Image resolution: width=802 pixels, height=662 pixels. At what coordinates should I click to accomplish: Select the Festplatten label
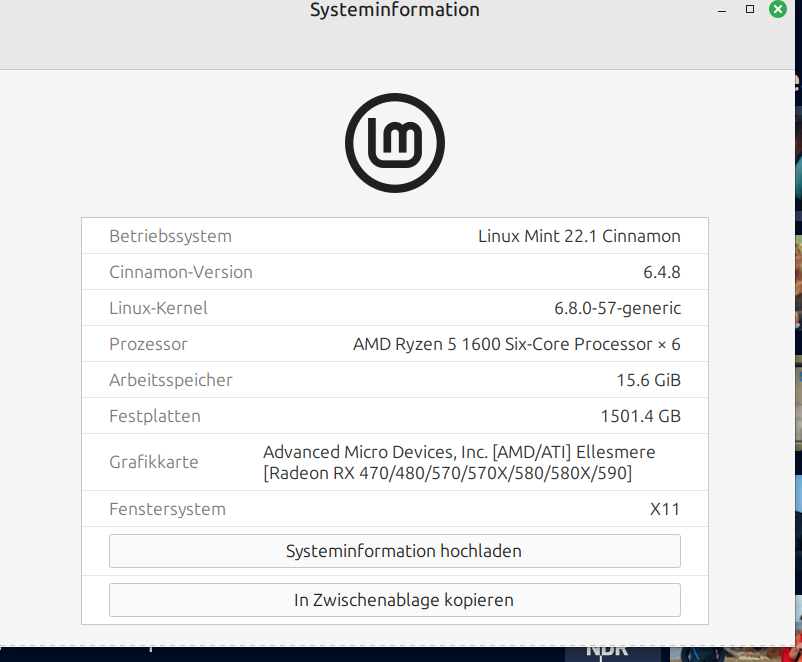154,416
